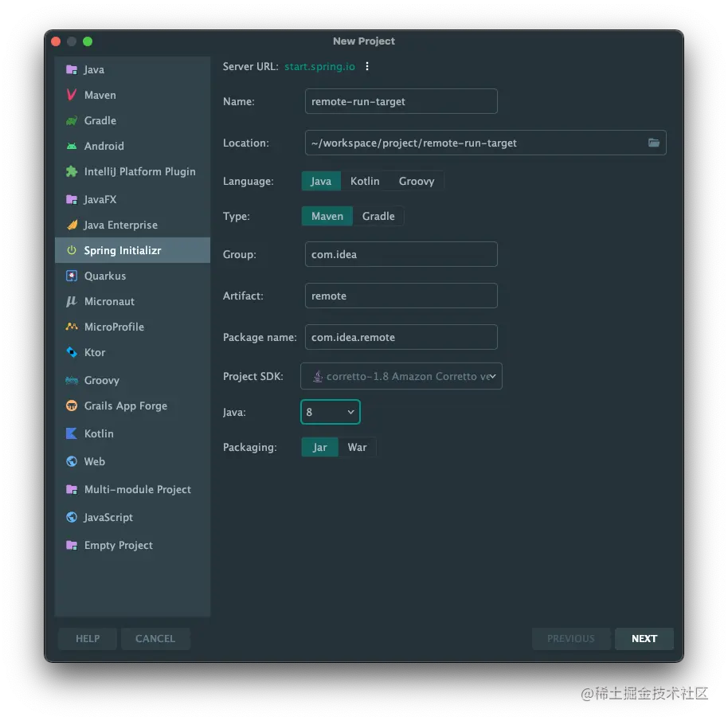Screen dimensions: 728x721
Task: Choose Maven as project type
Action: pos(327,217)
